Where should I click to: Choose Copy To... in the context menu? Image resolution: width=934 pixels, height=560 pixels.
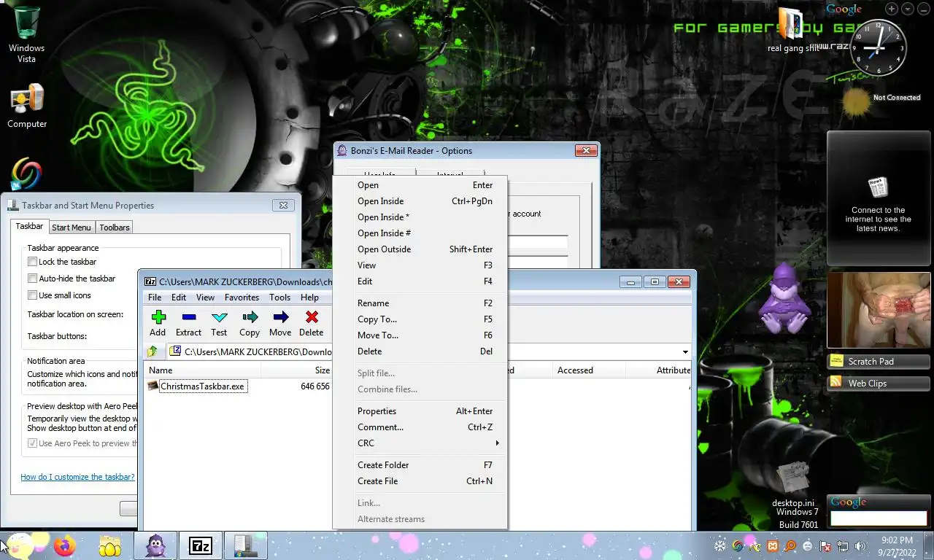(420, 319)
